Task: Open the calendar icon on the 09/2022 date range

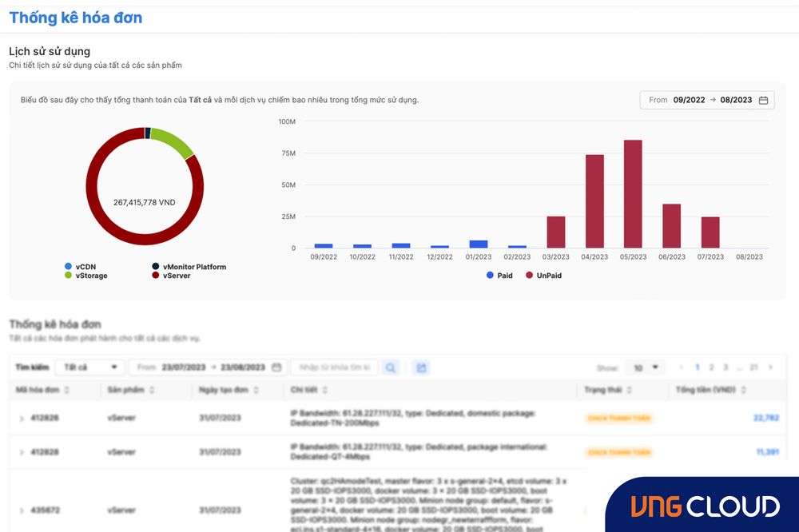Action: [763, 100]
